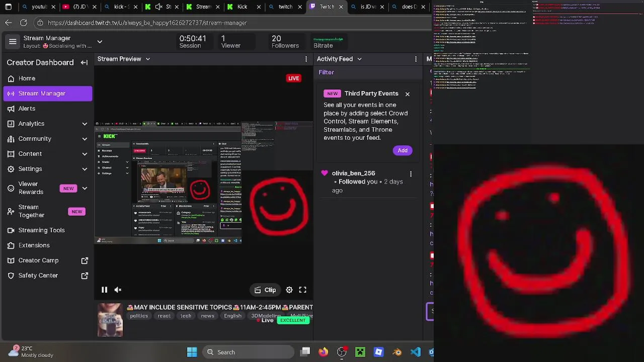This screenshot has width=644, height=362.
Task: Expand the Community sidebar section
Action: coord(85,139)
